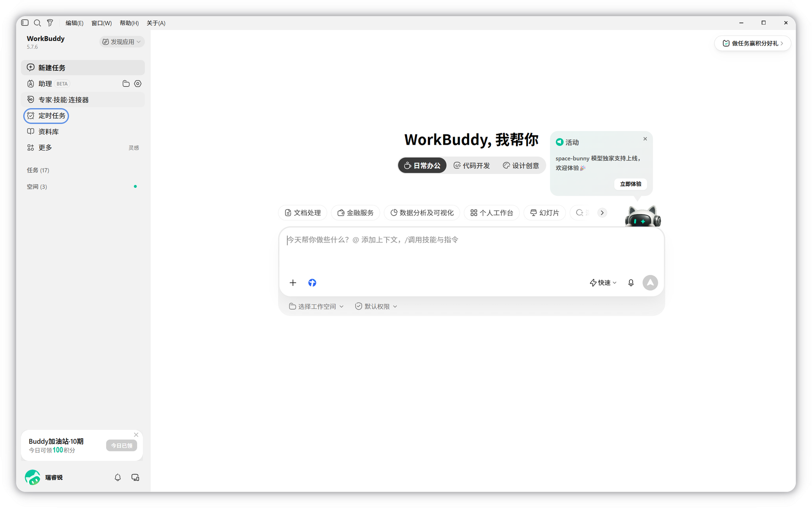
Task: Open the search magnifier icon
Action: pos(37,23)
